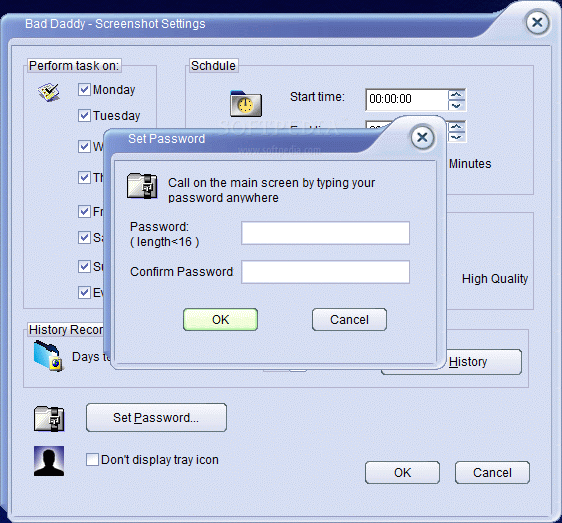This screenshot has height=523, width=562.
Task: Click the History Record folder icon
Action: tap(49, 356)
